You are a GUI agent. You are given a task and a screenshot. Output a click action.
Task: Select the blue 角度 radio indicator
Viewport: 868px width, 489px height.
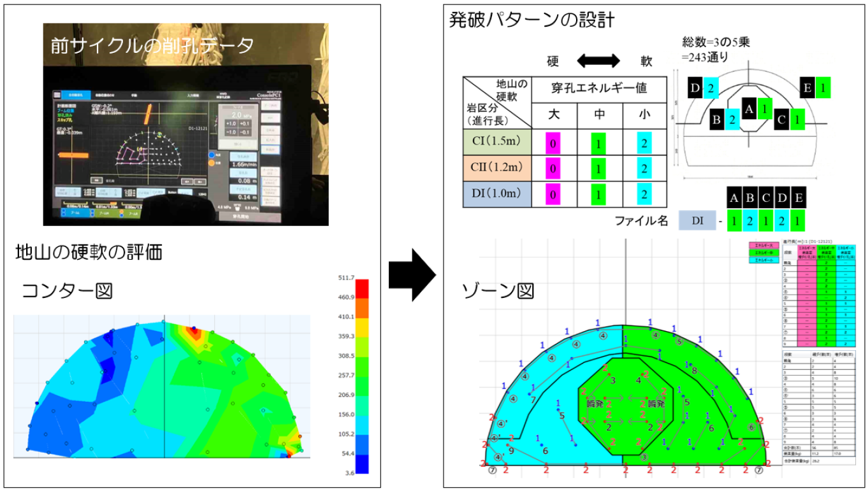tap(211, 153)
